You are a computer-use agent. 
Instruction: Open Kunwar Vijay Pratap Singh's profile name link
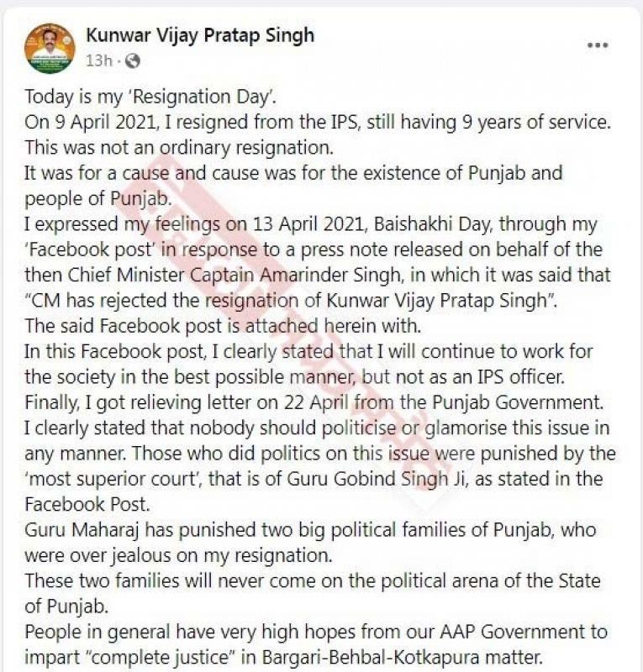200,34
